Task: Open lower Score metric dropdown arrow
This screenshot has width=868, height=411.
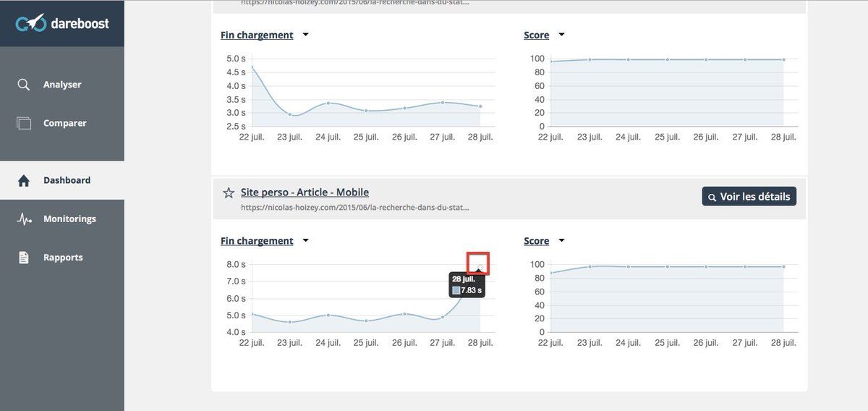Action: tap(562, 241)
